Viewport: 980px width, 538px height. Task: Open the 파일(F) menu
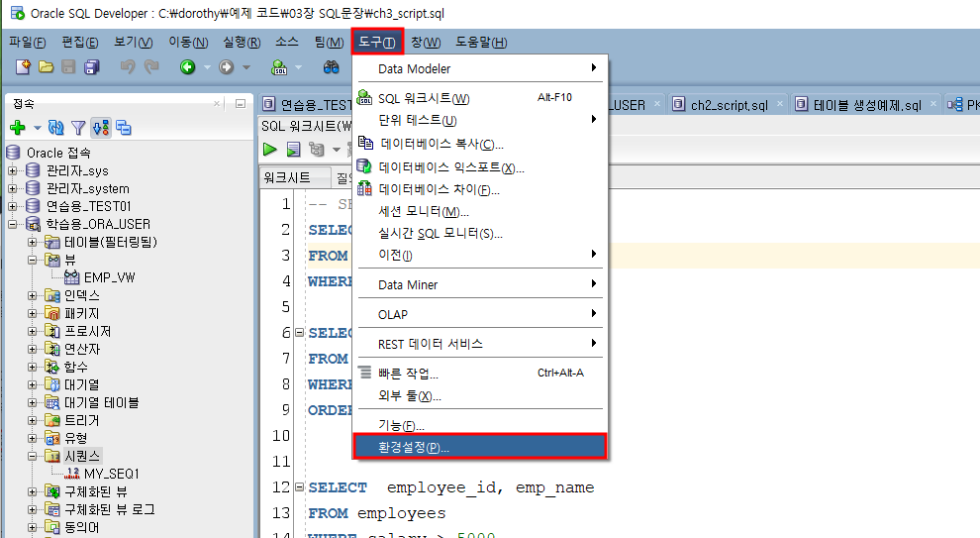[x=28, y=42]
